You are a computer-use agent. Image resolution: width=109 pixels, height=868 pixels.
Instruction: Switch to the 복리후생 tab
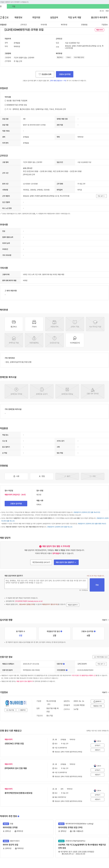pos(64,25)
